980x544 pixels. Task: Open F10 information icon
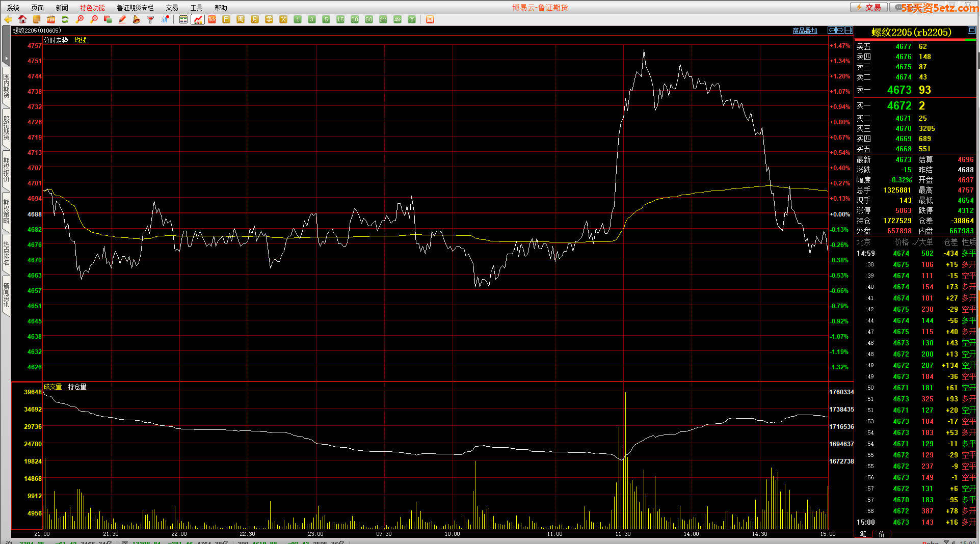coord(51,19)
